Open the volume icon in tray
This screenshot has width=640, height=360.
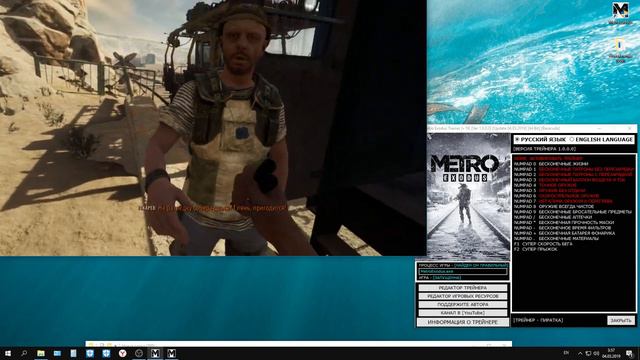coord(596,353)
